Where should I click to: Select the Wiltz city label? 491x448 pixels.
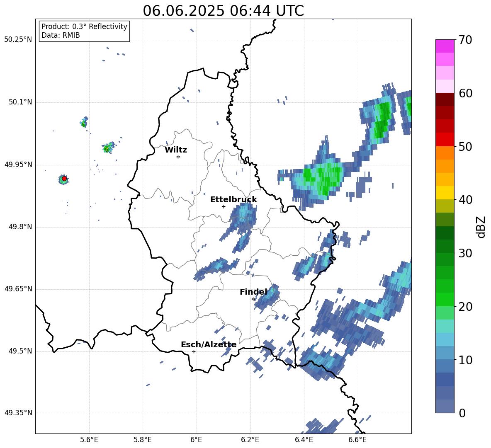point(176,150)
